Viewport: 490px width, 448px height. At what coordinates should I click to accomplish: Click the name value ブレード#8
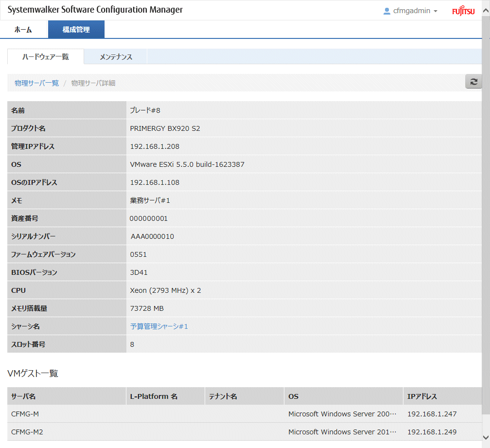(x=145, y=110)
